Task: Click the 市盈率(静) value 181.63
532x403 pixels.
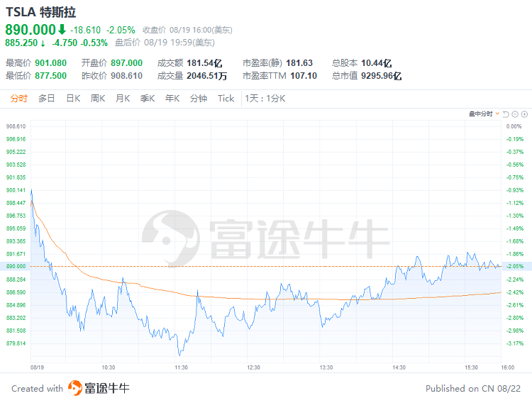Action: pos(299,63)
